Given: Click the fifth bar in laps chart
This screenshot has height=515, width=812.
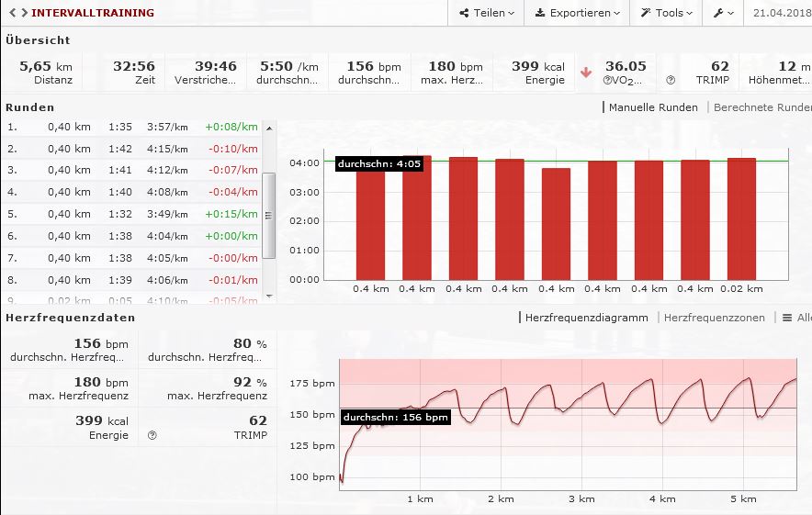Looking at the screenshot, I should (x=556, y=223).
